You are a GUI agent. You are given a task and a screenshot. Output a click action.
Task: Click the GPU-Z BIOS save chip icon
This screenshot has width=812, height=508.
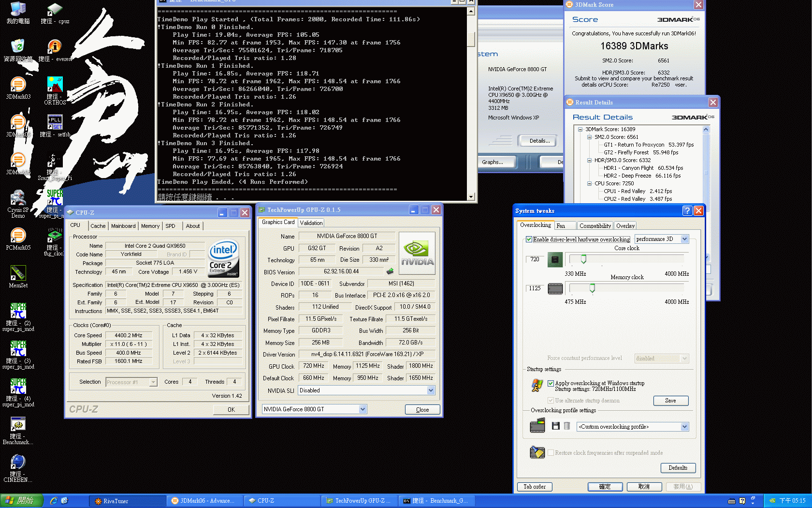(390, 271)
